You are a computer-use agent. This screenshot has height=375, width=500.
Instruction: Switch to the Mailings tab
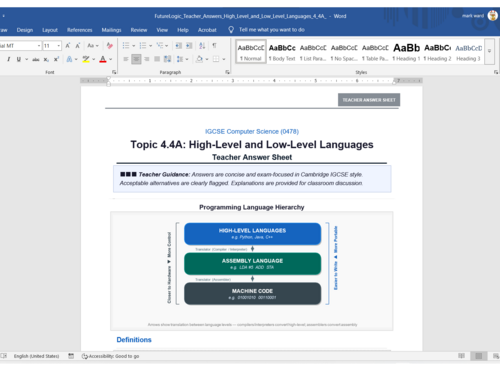[111, 30]
